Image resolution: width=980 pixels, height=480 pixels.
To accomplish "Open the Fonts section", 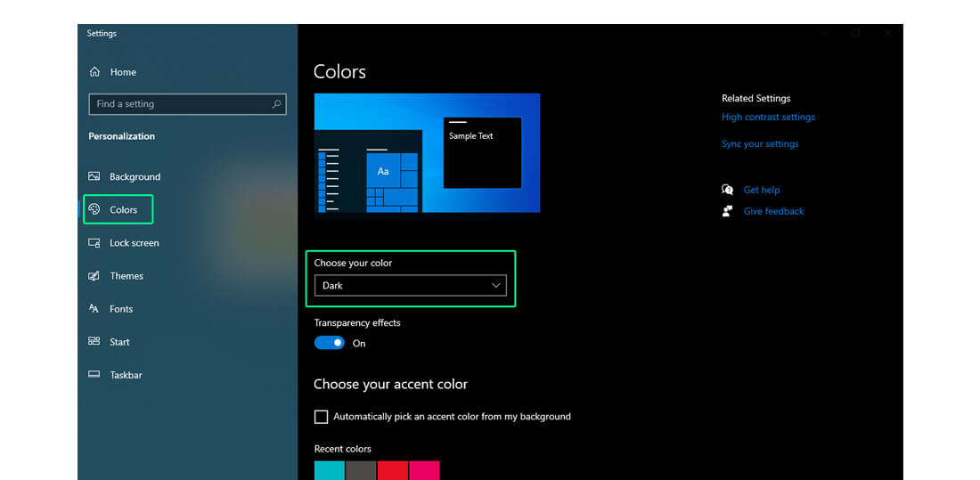I will (121, 309).
